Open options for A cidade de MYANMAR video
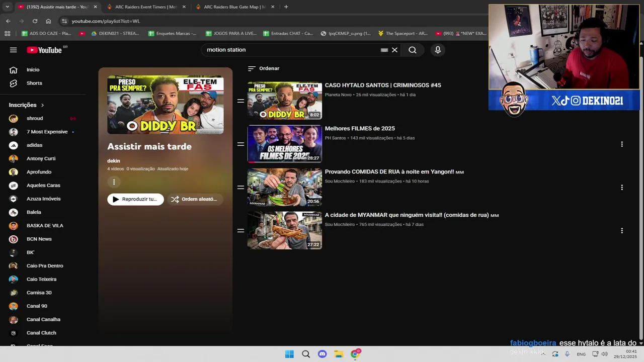The image size is (644, 362). pos(622,231)
